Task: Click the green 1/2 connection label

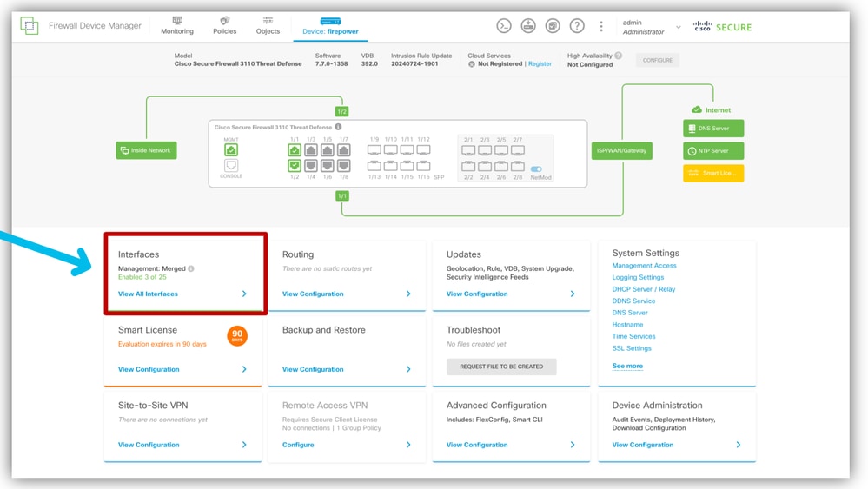Action: (x=342, y=111)
